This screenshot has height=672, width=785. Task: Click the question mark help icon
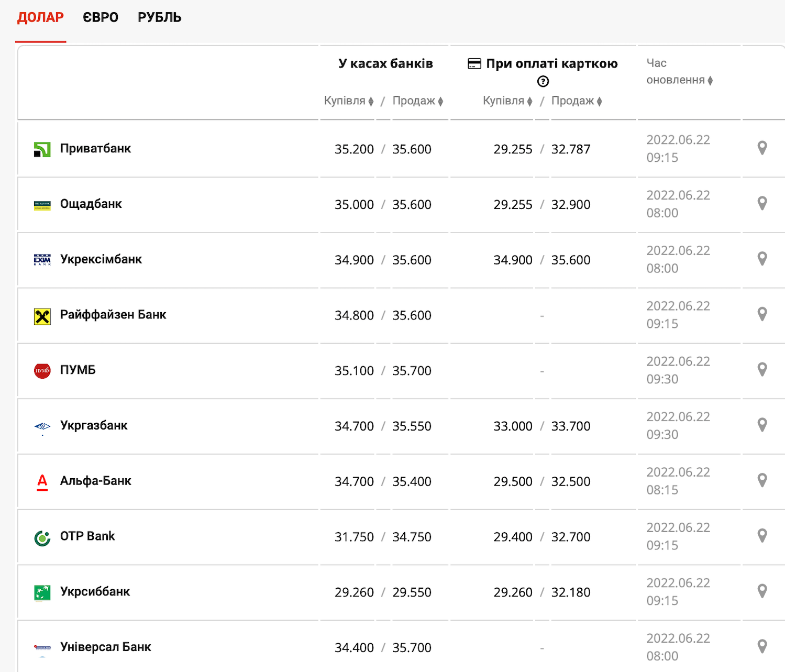(543, 81)
